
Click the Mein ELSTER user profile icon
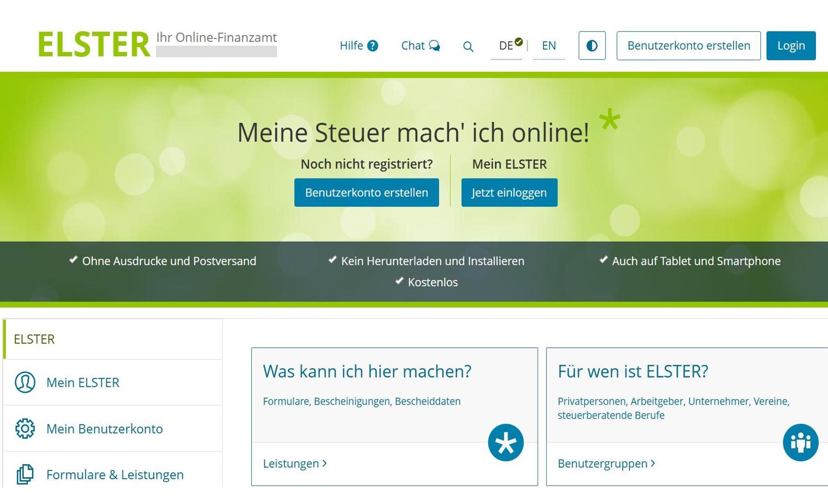(x=25, y=382)
